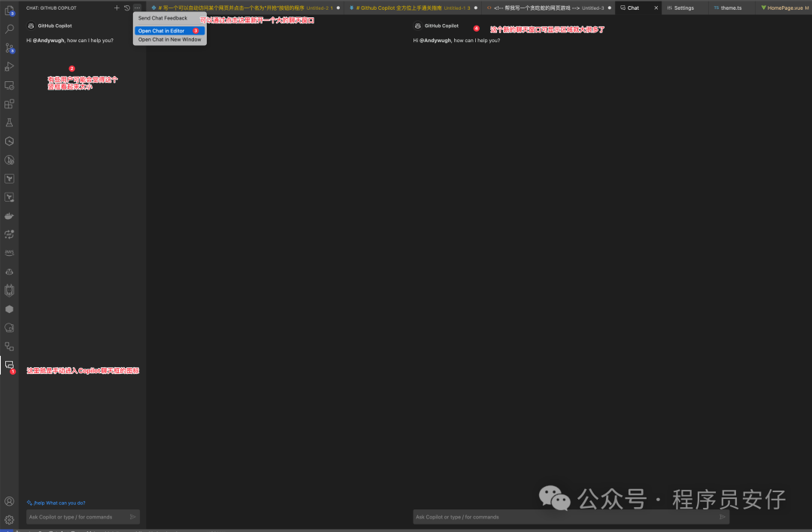
Task: Open the AWS toolkit view
Action: pyautogui.click(x=9, y=253)
